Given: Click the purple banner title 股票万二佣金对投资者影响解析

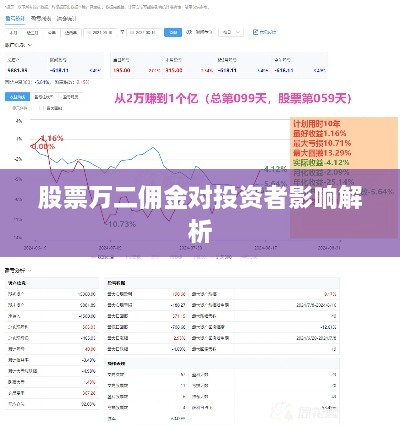Looking at the screenshot, I should click(x=200, y=214).
